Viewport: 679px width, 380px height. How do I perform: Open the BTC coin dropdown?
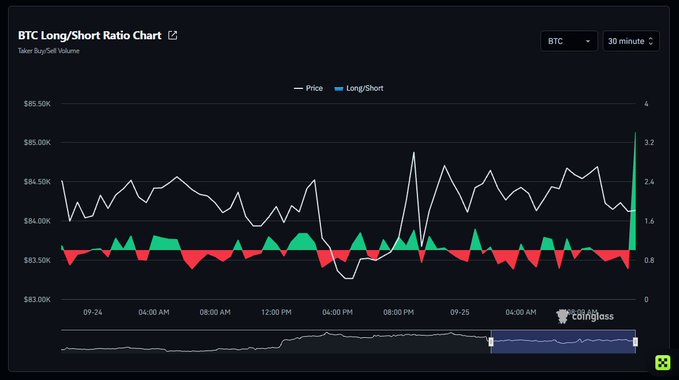coord(569,41)
